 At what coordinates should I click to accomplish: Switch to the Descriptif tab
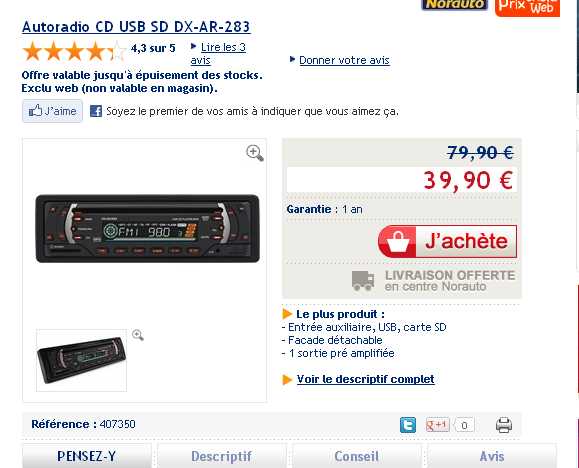(x=222, y=456)
